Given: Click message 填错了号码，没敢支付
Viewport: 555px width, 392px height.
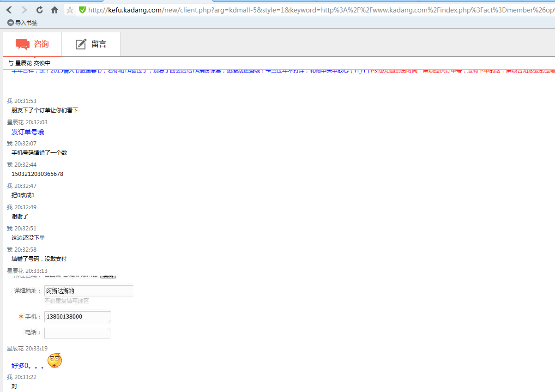Looking at the screenshot, I should [x=39, y=259].
